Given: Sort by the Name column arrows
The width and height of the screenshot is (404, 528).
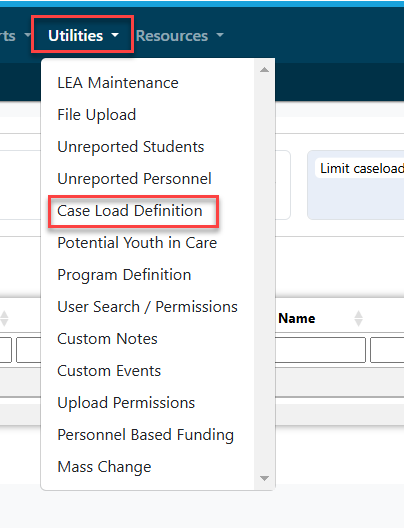Looking at the screenshot, I should click(359, 318).
